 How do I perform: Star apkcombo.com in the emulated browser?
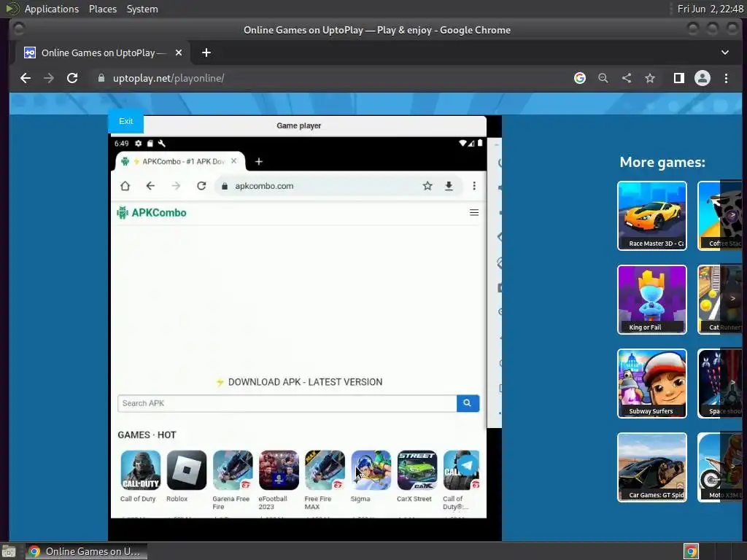pyautogui.click(x=427, y=186)
